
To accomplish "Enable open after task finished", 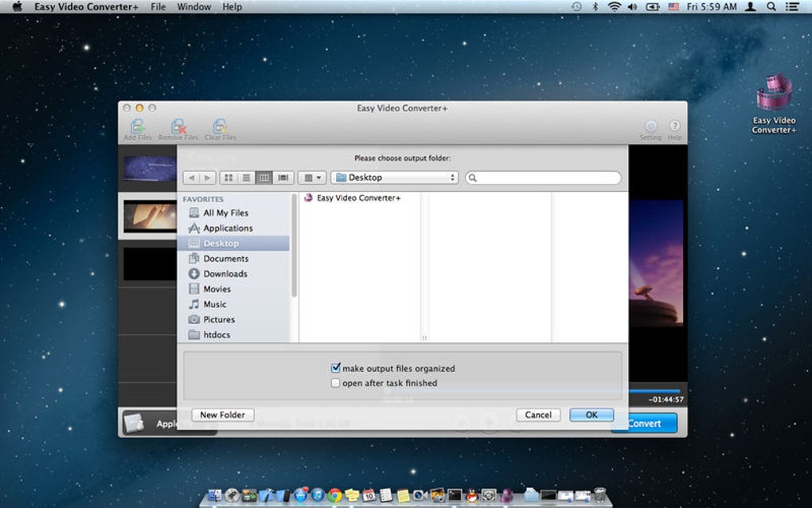I will (336, 383).
